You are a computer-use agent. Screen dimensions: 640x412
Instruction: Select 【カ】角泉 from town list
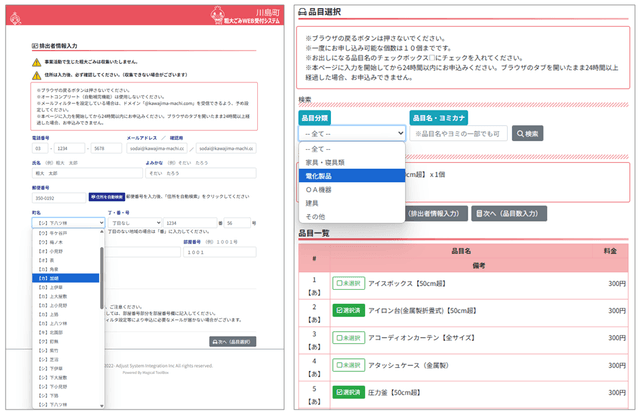click(x=66, y=269)
